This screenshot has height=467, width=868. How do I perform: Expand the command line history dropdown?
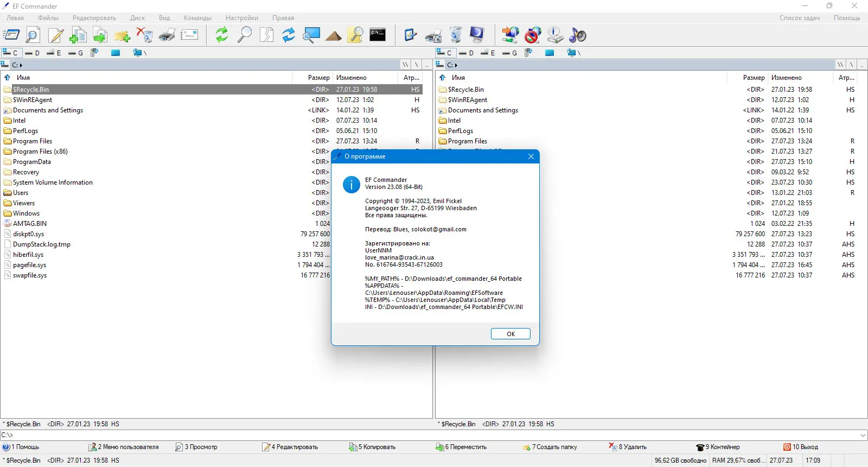(863, 435)
